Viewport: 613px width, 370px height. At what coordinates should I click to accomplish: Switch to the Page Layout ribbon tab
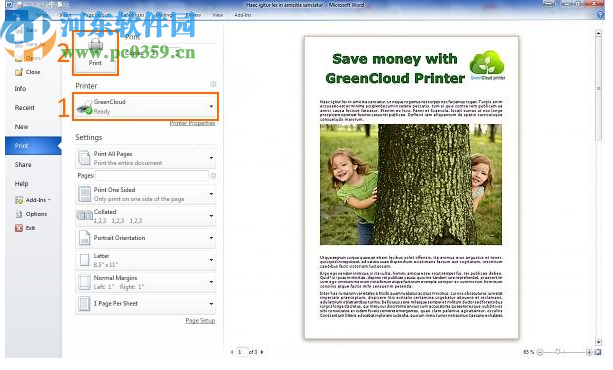click(x=96, y=15)
